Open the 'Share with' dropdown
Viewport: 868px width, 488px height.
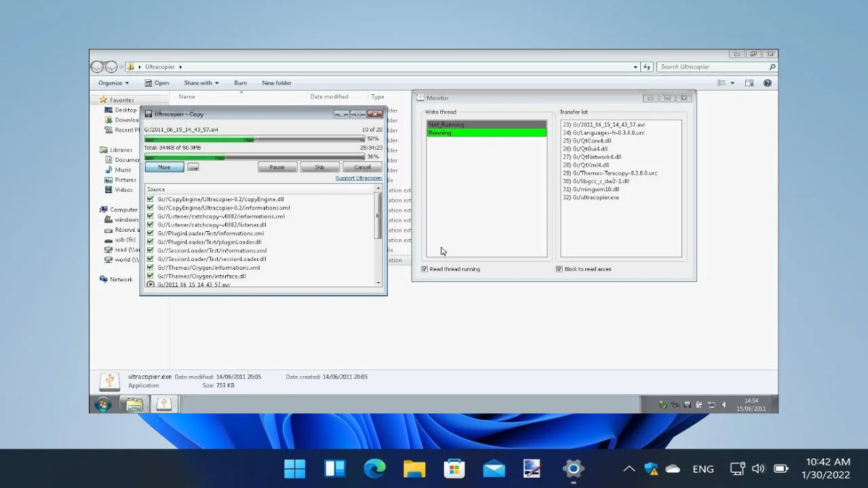(201, 83)
